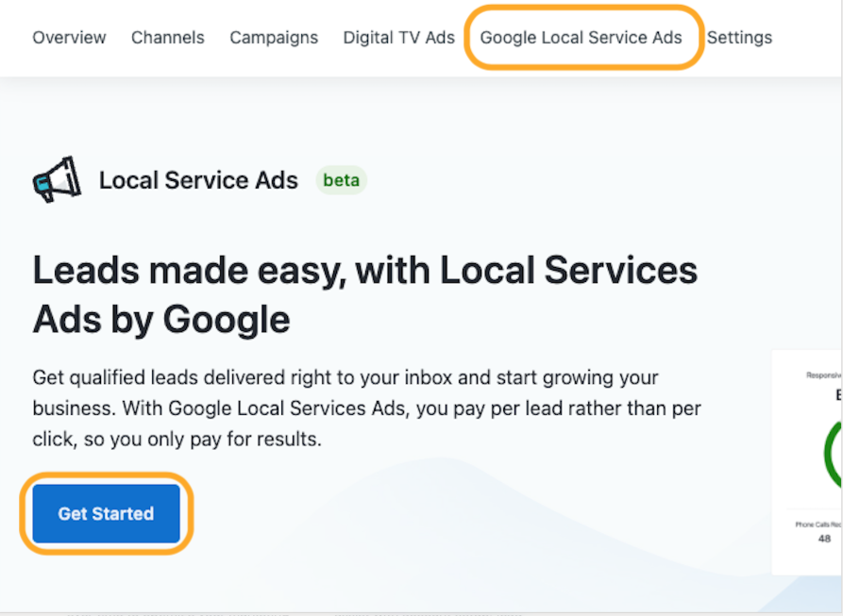Click the 'Leads made easy' headline

click(365, 295)
